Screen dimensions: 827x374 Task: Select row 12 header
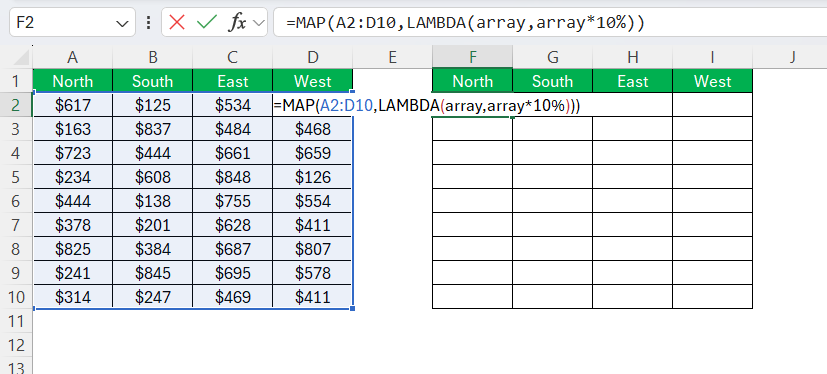coord(16,345)
